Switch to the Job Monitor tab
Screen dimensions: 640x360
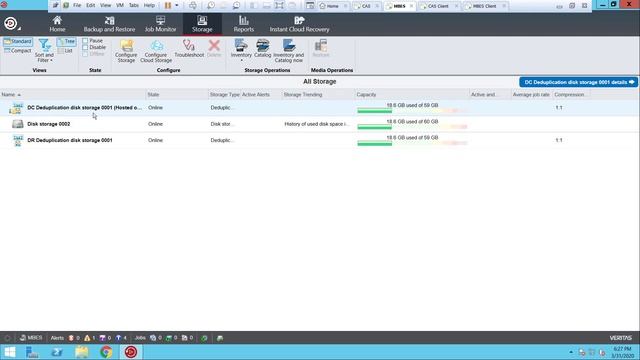pos(160,24)
